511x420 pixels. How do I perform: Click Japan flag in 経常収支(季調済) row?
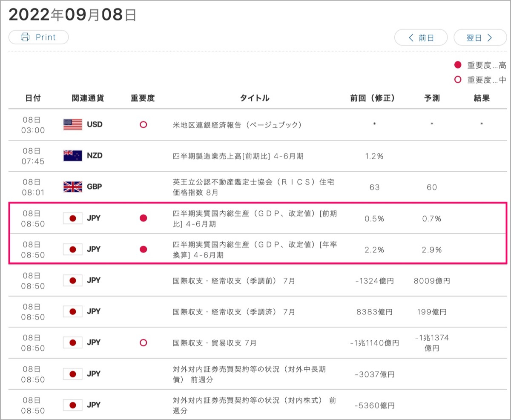point(73,311)
